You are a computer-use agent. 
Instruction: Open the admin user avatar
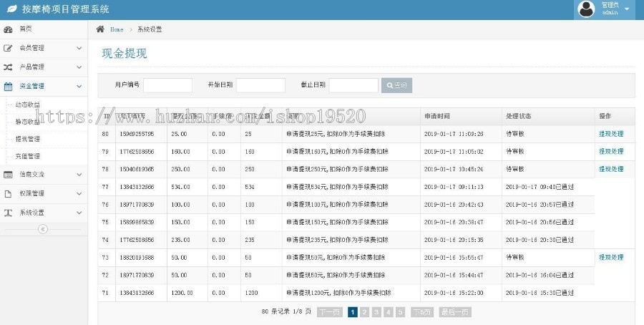[x=586, y=9]
